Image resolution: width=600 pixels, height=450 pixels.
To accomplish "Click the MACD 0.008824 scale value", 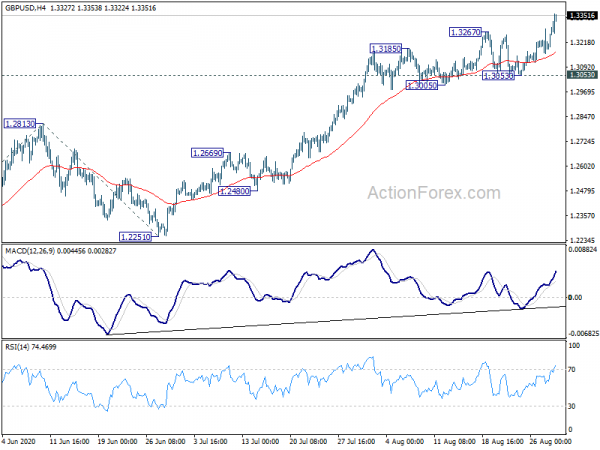I will click(x=583, y=249).
